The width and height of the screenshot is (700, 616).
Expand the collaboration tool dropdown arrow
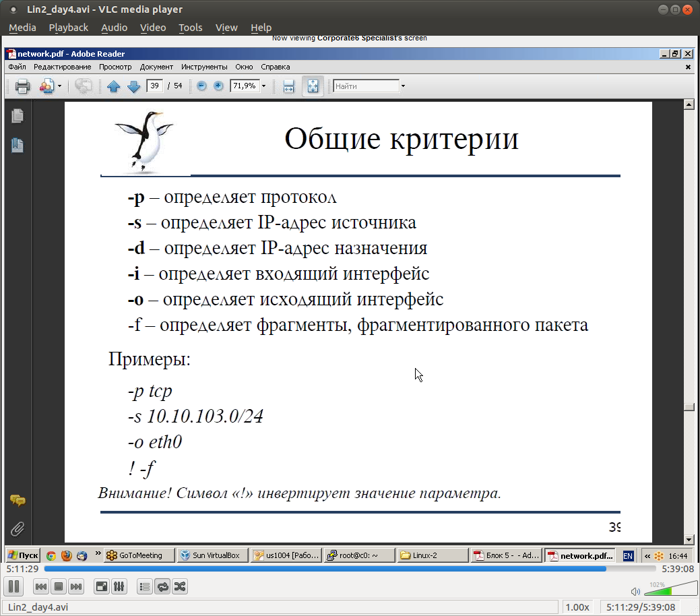59,86
